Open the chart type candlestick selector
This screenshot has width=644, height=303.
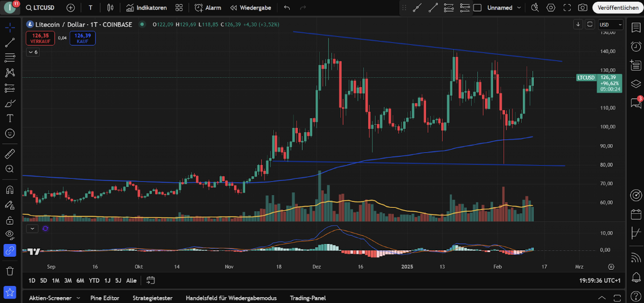pos(111,8)
